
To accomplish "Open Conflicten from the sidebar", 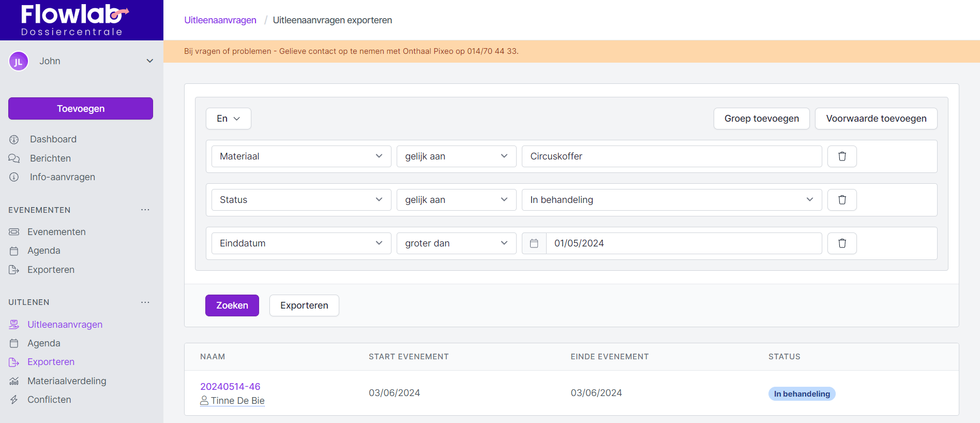I will (49, 400).
